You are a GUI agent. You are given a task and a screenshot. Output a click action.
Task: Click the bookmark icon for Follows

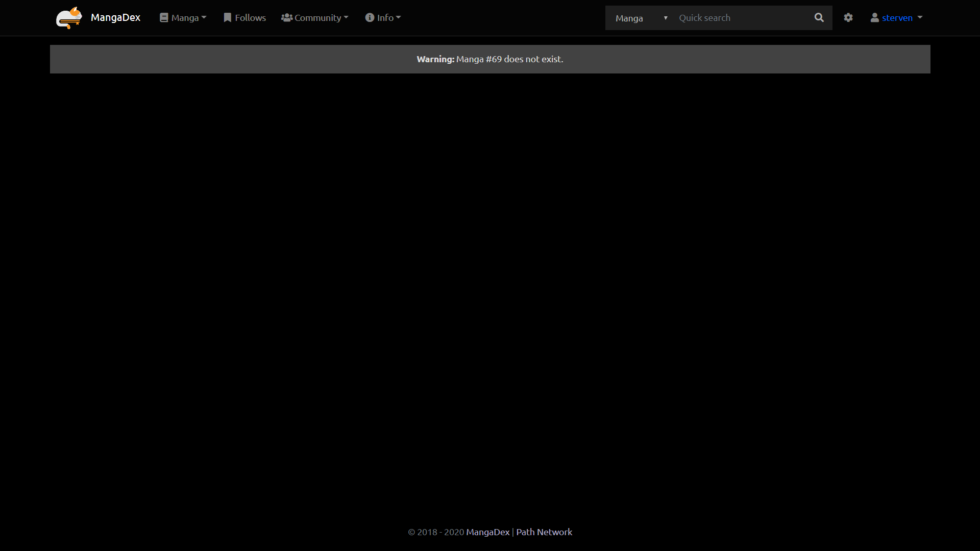pos(228,18)
